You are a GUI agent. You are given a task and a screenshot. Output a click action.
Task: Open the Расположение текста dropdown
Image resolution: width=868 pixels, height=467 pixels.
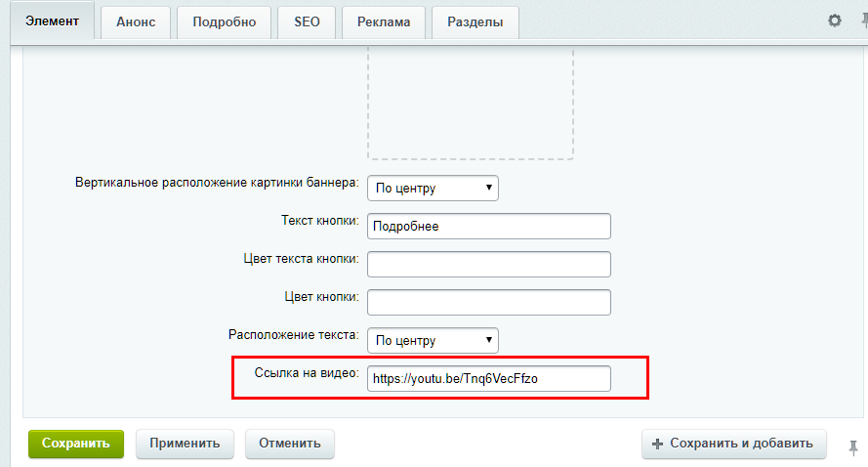click(x=433, y=340)
